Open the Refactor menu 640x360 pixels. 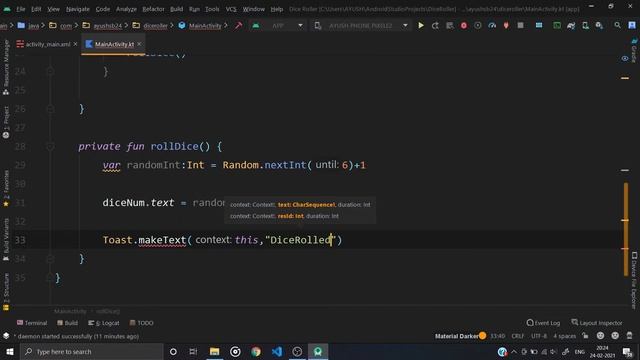point(153,9)
